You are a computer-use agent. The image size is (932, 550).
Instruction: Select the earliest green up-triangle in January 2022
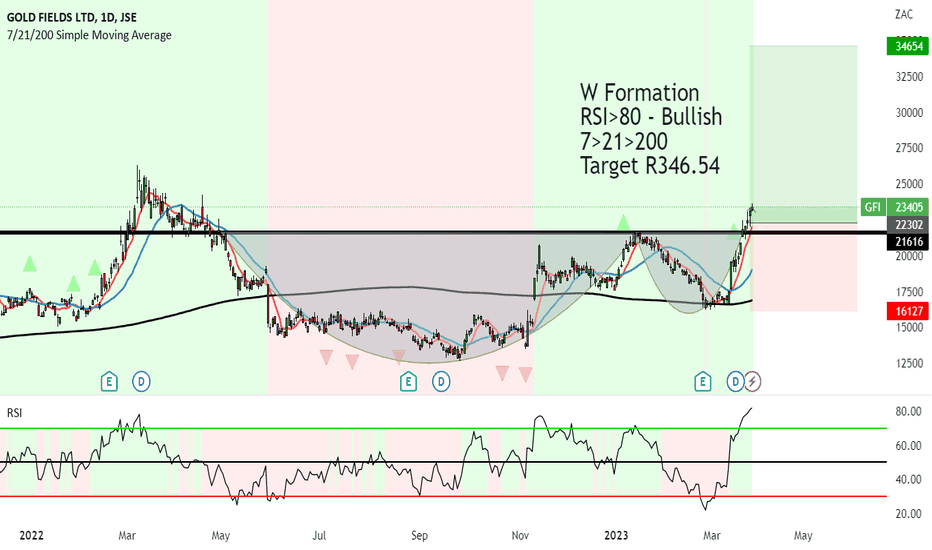click(30, 263)
